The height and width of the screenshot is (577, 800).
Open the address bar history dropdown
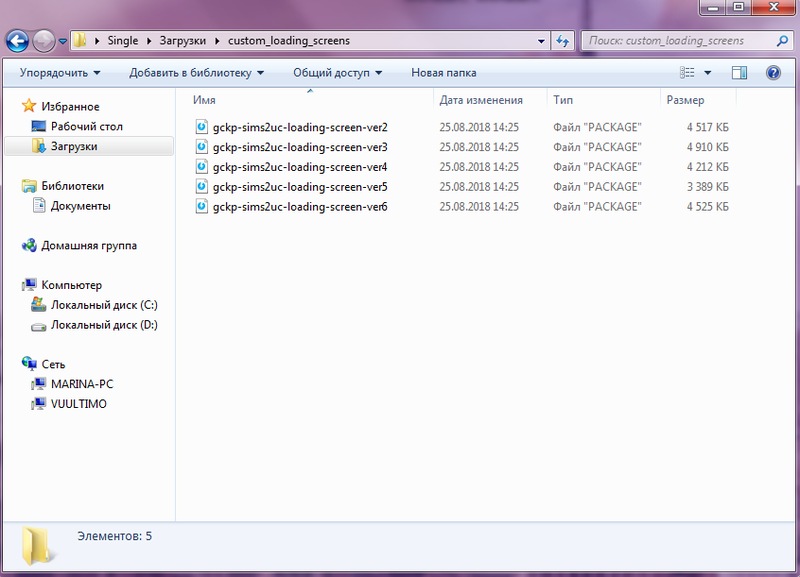[x=541, y=42]
